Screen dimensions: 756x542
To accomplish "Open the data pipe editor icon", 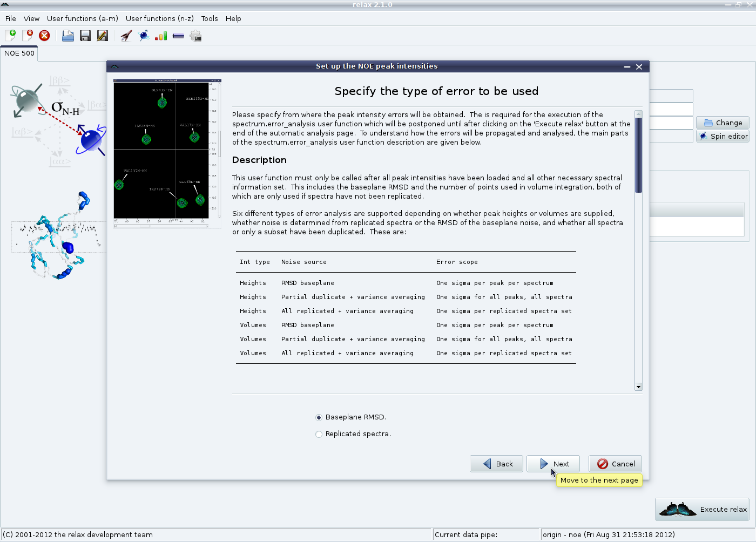I will (x=178, y=36).
